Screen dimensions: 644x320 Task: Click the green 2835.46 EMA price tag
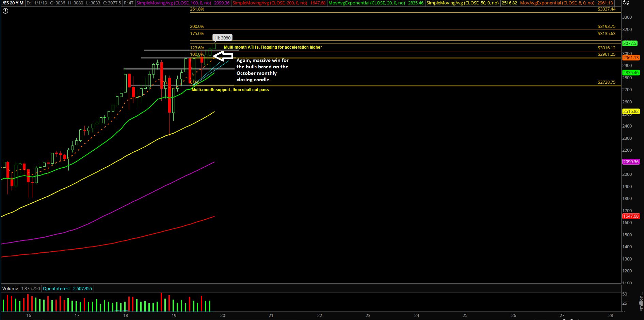point(631,72)
